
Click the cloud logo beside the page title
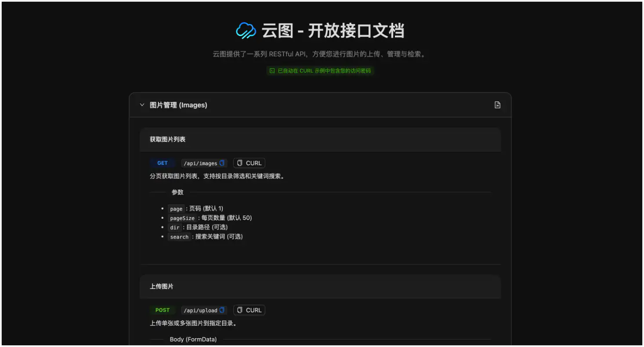[x=245, y=30]
